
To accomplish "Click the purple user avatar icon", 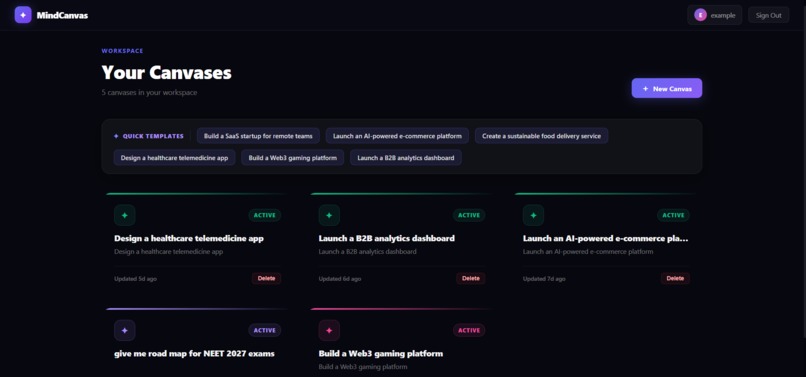I will point(700,15).
